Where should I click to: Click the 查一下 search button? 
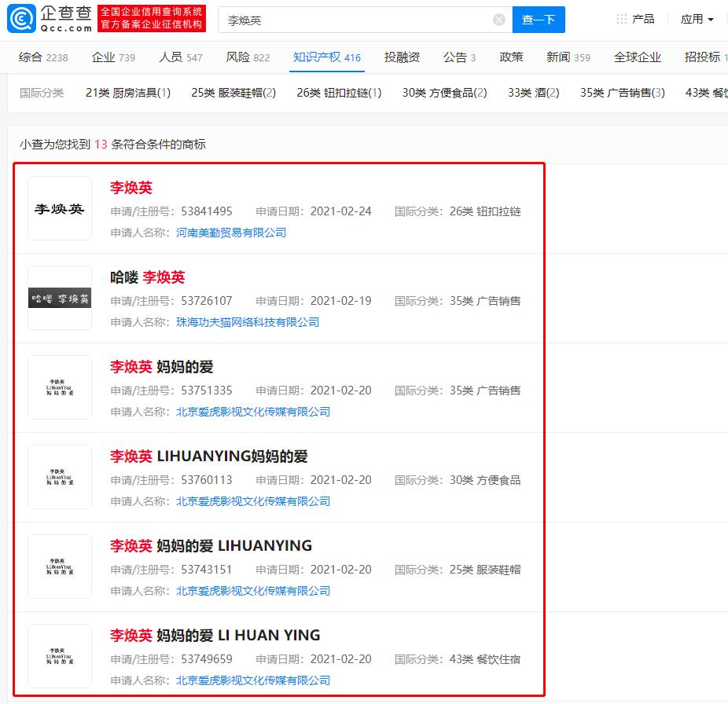(x=539, y=20)
